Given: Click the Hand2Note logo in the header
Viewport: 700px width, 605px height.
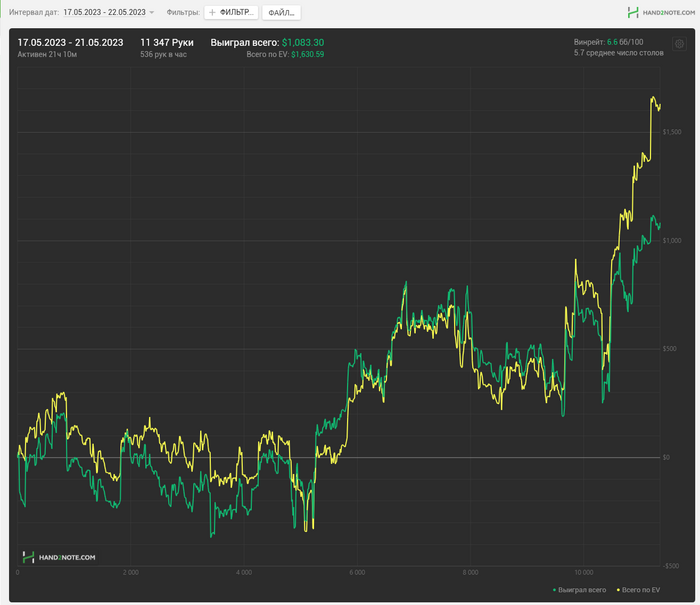Looking at the screenshot, I should [661, 13].
